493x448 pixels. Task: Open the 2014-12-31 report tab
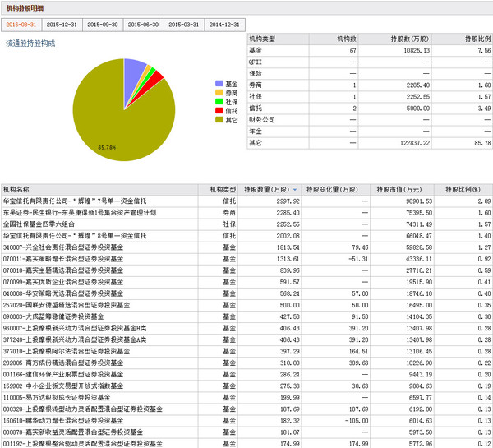pyautogui.click(x=226, y=25)
